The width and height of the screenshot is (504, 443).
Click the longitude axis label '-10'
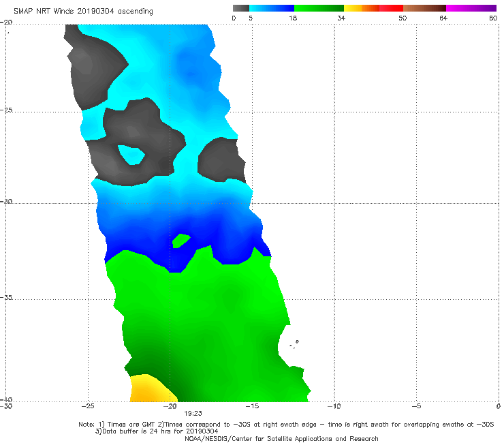(334, 406)
